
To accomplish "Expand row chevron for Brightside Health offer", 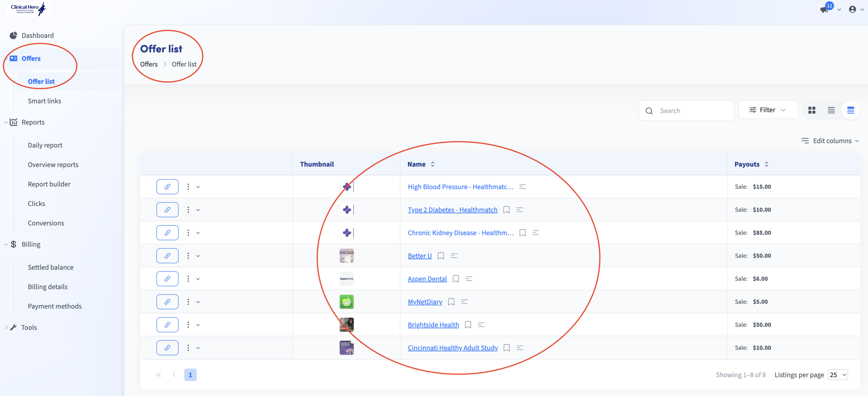I will click(x=198, y=325).
